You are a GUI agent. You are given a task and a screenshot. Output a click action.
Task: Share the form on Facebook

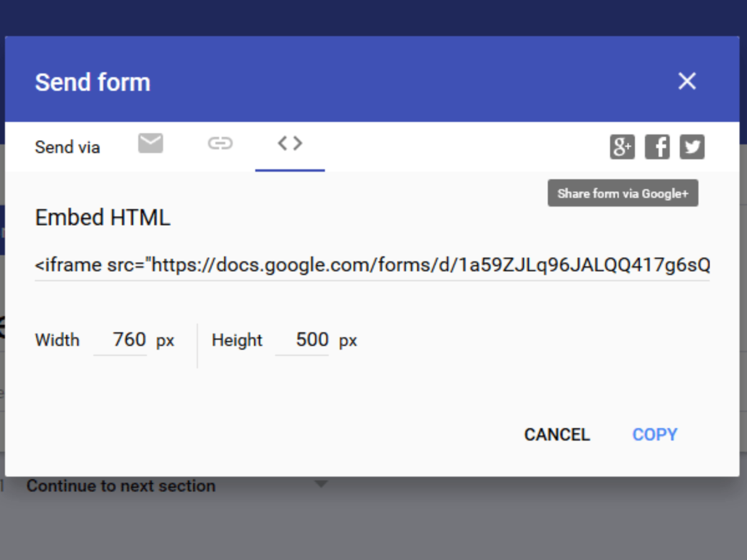tap(657, 147)
